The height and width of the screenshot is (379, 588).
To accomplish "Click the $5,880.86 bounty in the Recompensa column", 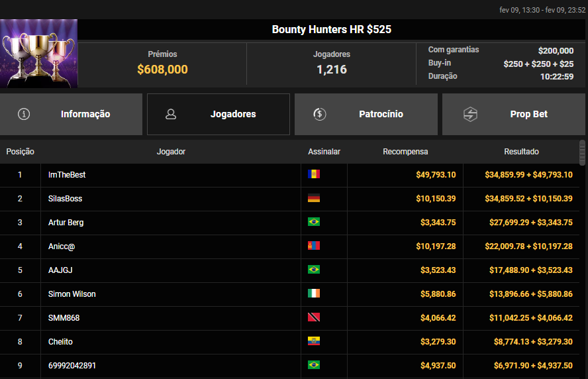I will [438, 294].
